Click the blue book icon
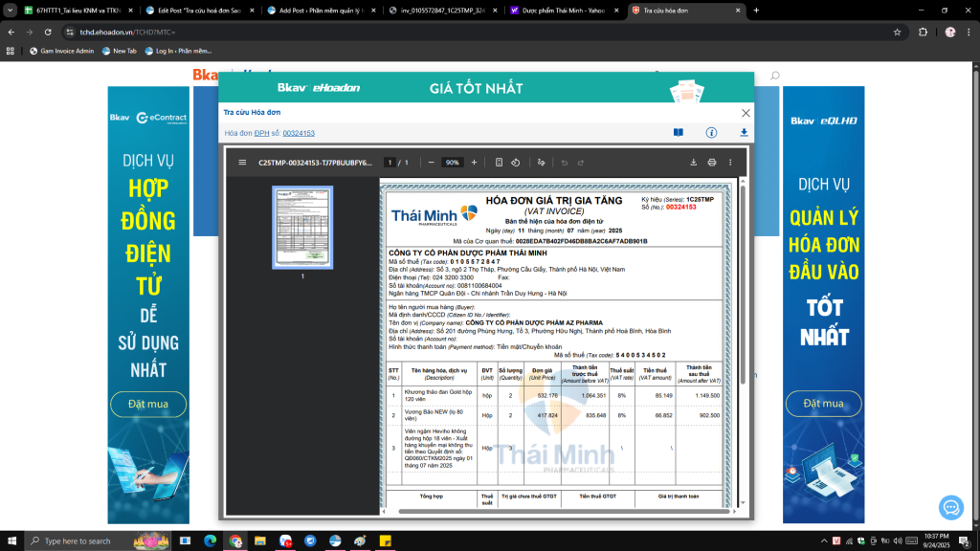The height and width of the screenshot is (551, 980). click(679, 133)
